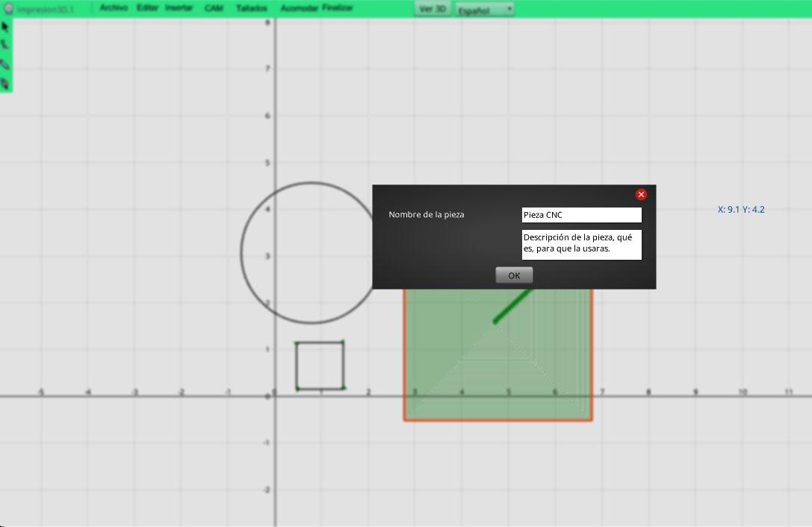Confirm the dialog with OK
This screenshot has width=812, height=527.
514,275
